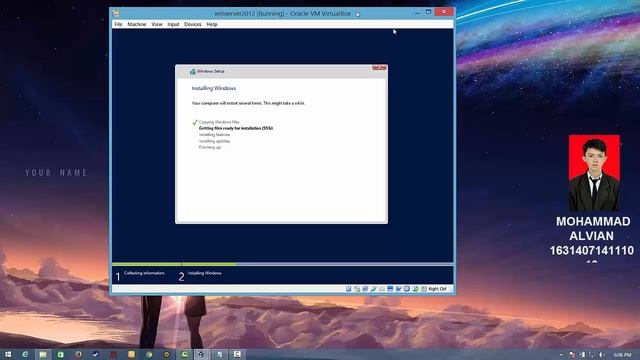Maximize the VirtualBox window
The height and width of the screenshot is (360, 640).
pos(429,12)
